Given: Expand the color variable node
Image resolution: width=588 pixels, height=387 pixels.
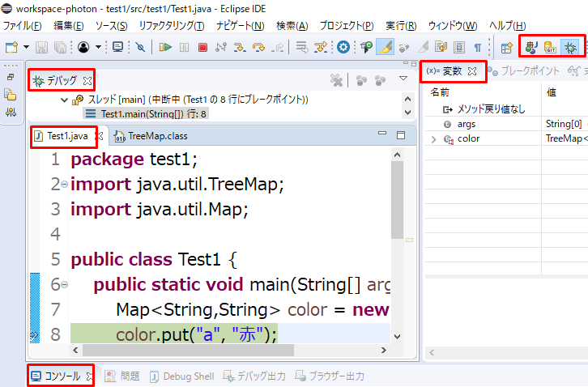Looking at the screenshot, I should coord(434,139).
